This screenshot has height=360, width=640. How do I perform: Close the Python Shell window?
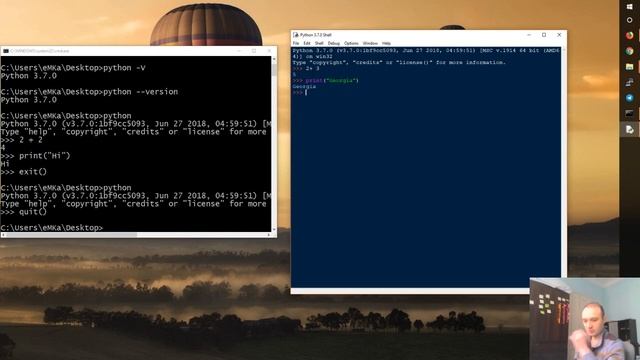pos(559,35)
